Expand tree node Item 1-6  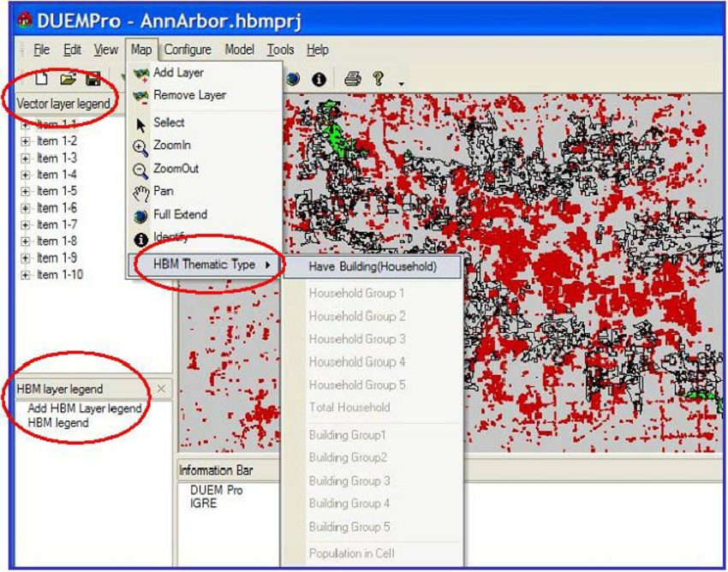click(26, 208)
